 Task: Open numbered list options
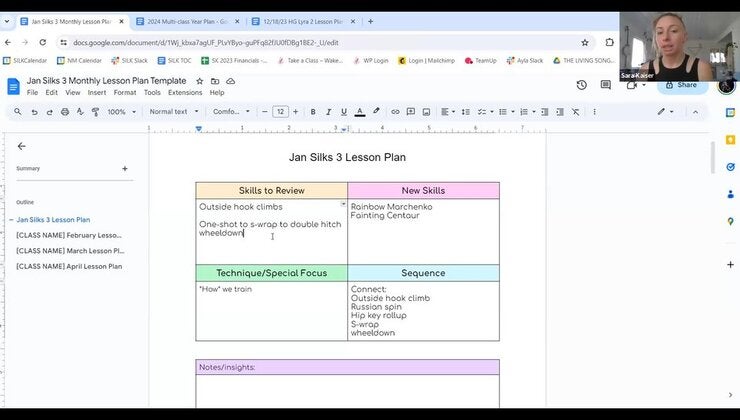527,112
